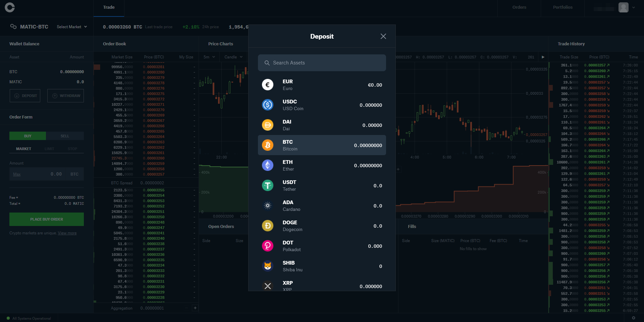644x322 pixels.
Task: Choose the highlighted Bitcoin row
Action: point(322,145)
